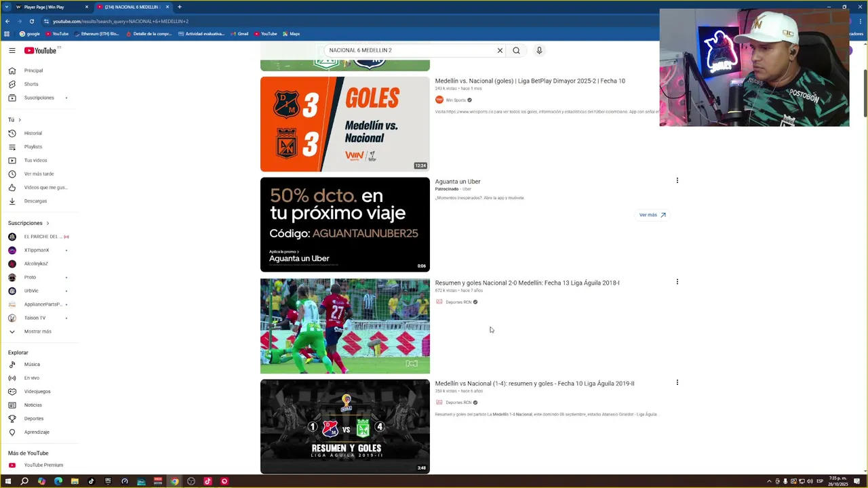Reload the page
Image resolution: width=868 pixels, height=488 pixels.
[31, 21]
